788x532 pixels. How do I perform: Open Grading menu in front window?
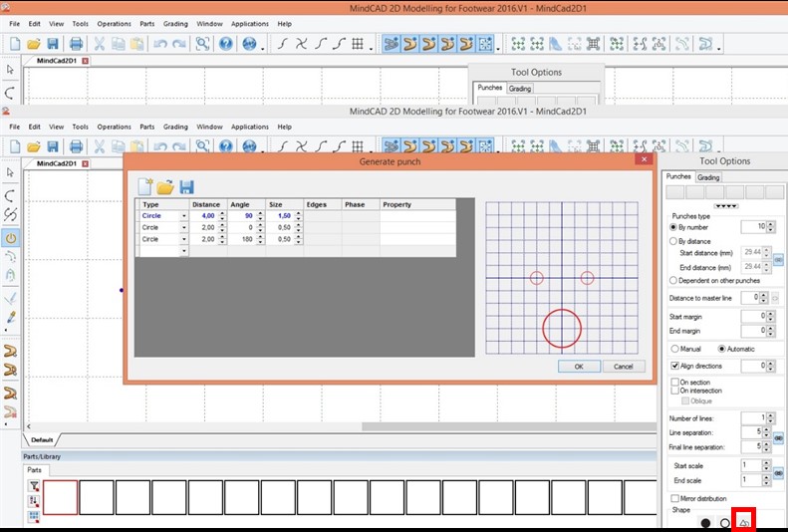175,127
